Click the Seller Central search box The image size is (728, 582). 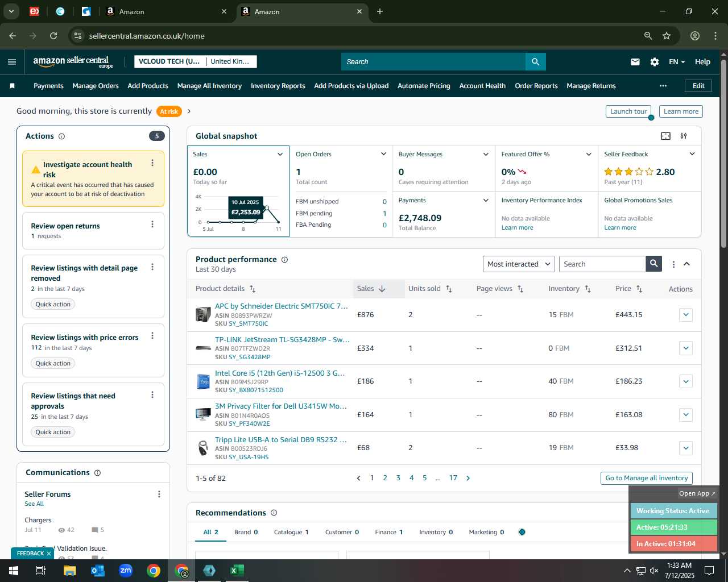coord(433,61)
